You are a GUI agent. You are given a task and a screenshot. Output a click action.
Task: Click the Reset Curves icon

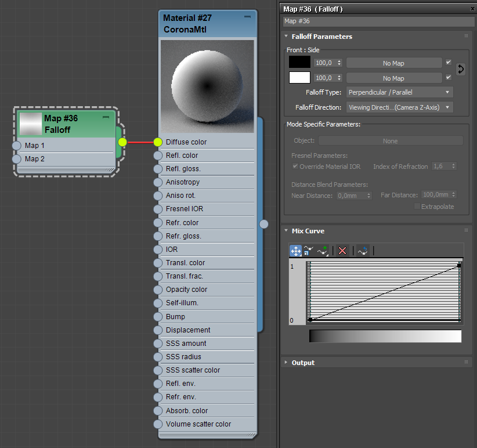(x=363, y=251)
